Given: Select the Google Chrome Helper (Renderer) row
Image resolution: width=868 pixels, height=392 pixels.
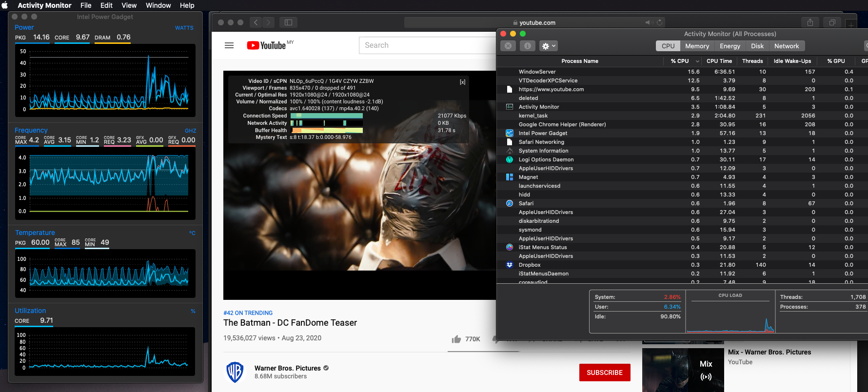Looking at the screenshot, I should point(682,124).
